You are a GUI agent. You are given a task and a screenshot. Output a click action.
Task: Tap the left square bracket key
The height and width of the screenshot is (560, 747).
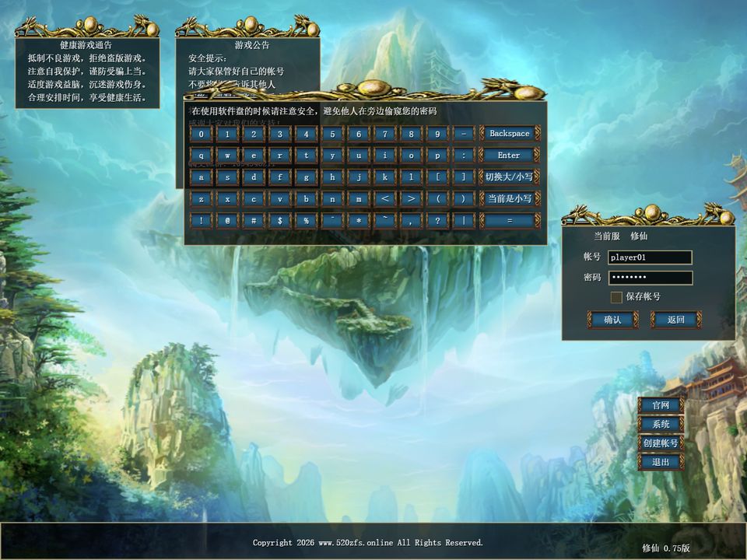pyautogui.click(x=437, y=177)
